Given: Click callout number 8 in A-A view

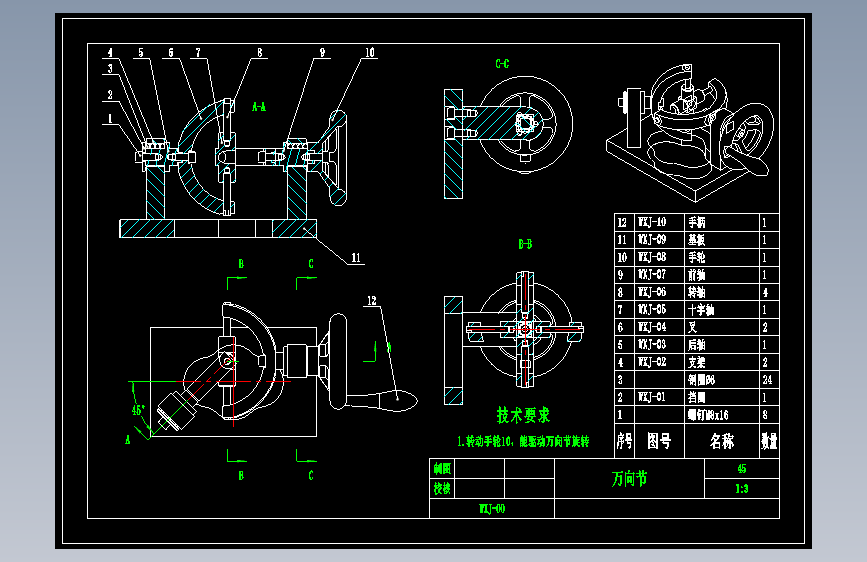Looking at the screenshot, I should [259, 53].
